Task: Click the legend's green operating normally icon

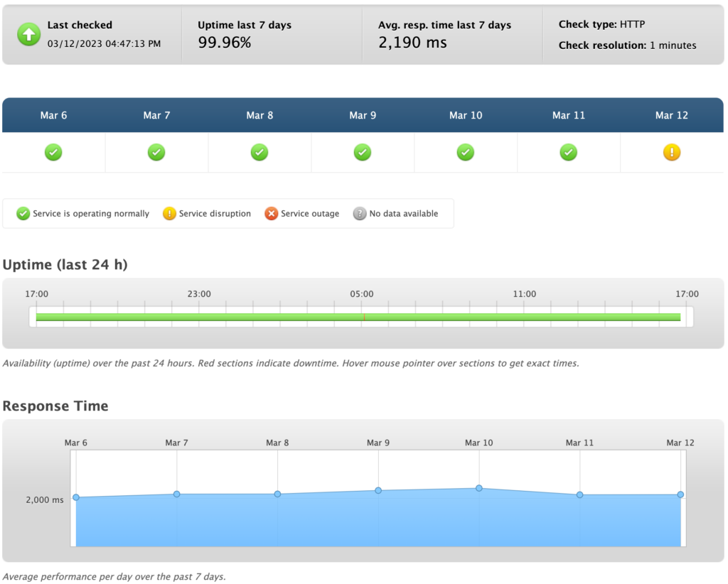Action: point(23,213)
